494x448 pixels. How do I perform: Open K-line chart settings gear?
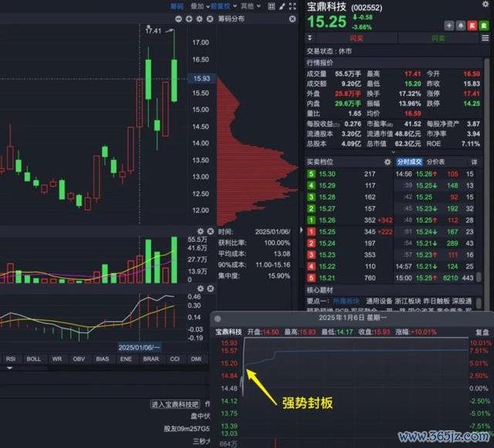[x=199, y=19]
